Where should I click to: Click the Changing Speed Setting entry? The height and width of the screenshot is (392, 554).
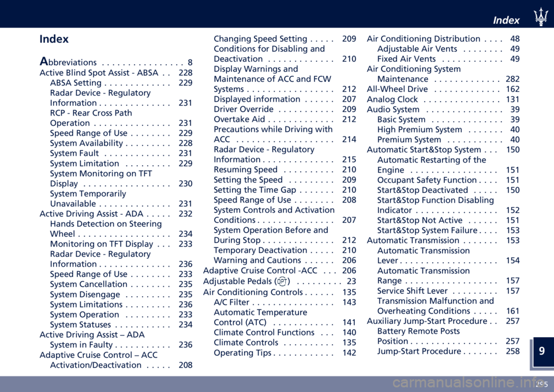(x=285, y=39)
